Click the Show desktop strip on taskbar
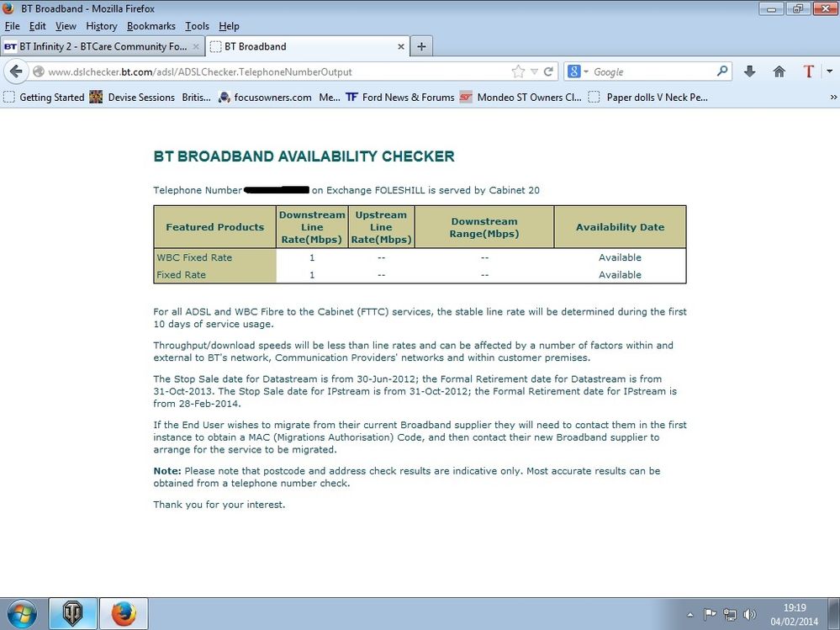This screenshot has height=630, width=840. [x=833, y=614]
